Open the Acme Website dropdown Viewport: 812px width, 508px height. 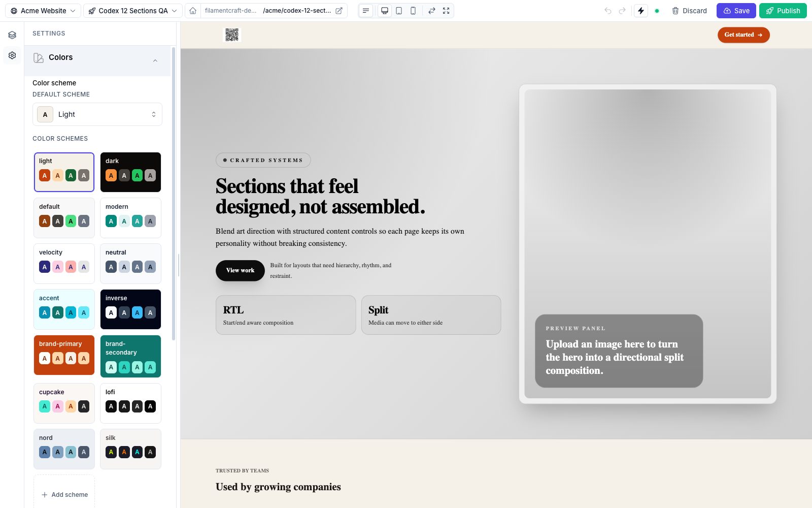pos(43,11)
